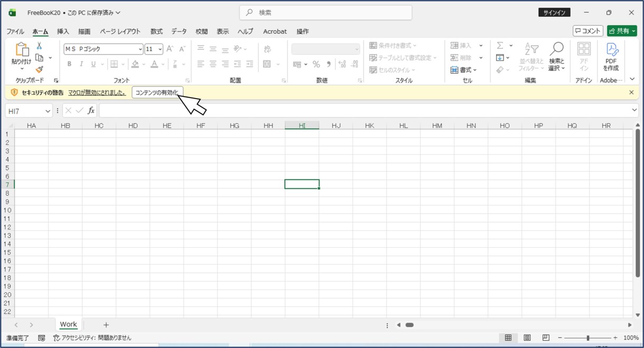Open 検索と選択 magnifier tool
The height and width of the screenshot is (348, 644).
click(556, 57)
